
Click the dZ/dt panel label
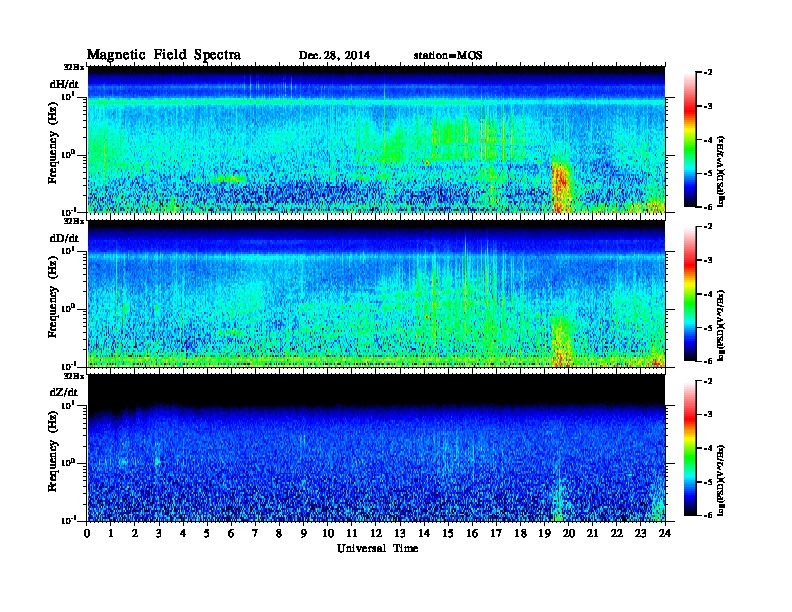pyautogui.click(x=64, y=392)
